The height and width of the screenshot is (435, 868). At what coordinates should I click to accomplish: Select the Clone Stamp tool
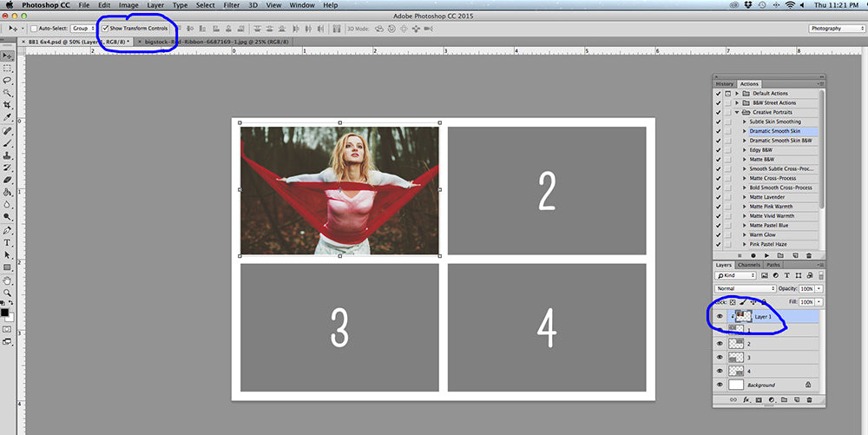click(7, 155)
